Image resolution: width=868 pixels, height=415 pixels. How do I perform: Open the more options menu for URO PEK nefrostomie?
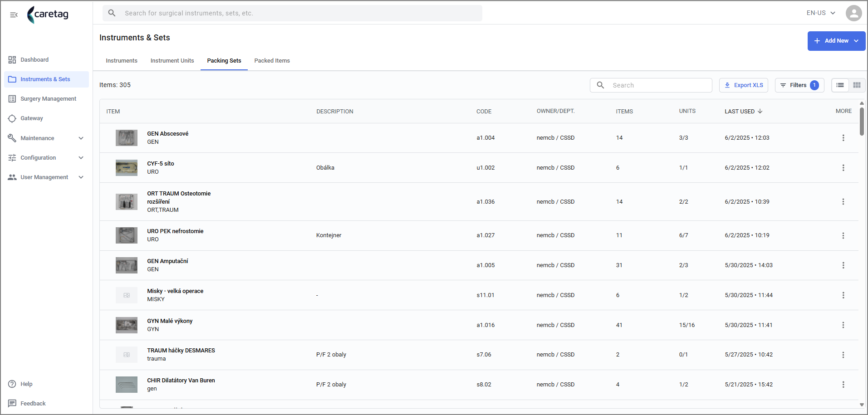pos(843,235)
